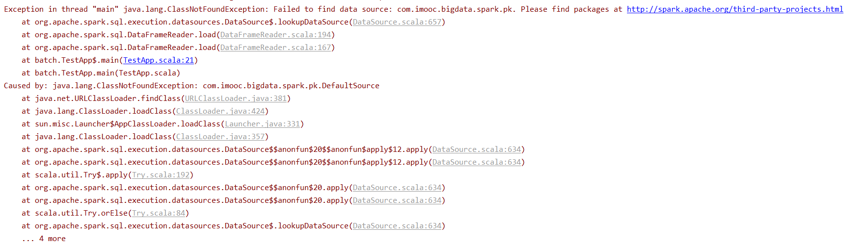This screenshot has width=868, height=245.
Task: Open second anonfun$apply$12 DataSource.scala:634 link
Action: 477,162
